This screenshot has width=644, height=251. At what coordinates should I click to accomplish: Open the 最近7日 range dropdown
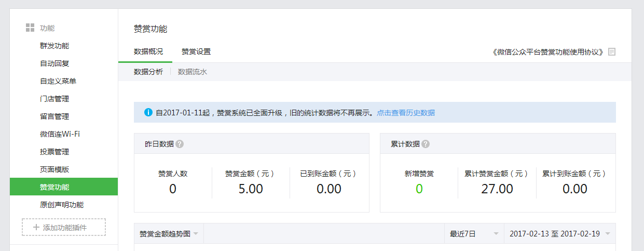tap(474, 234)
